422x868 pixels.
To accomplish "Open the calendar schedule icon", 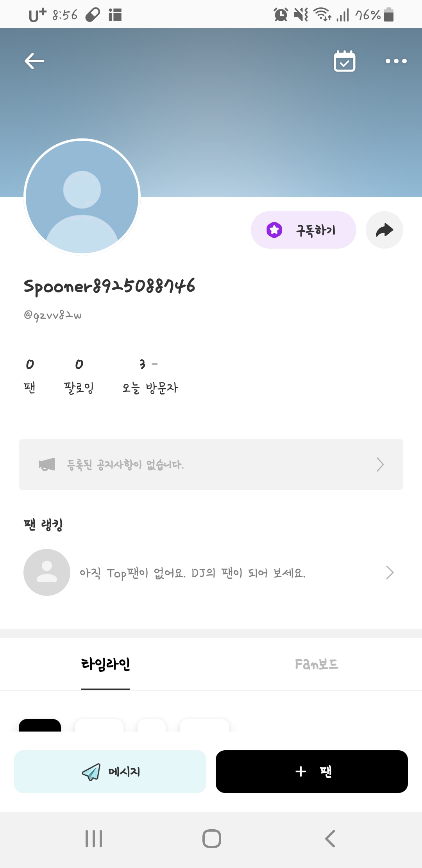I will 344,61.
